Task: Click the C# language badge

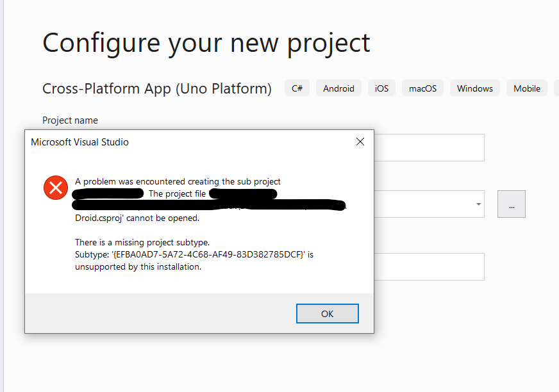Action: click(297, 88)
